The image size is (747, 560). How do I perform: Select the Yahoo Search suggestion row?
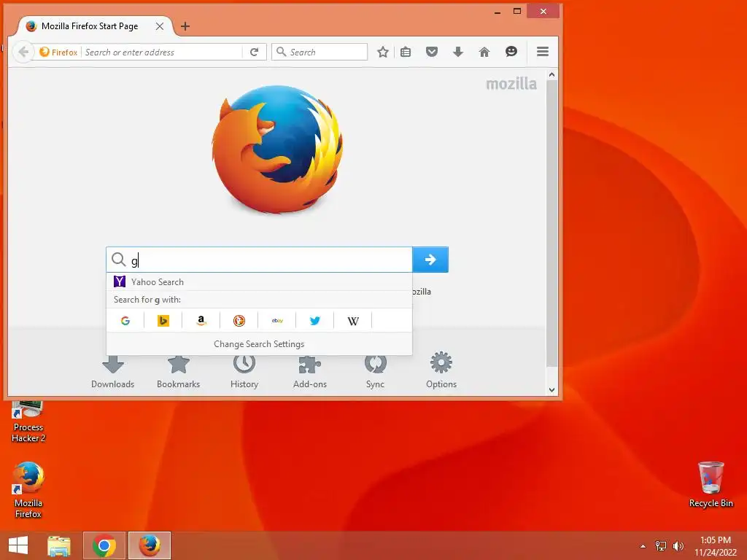coord(259,282)
